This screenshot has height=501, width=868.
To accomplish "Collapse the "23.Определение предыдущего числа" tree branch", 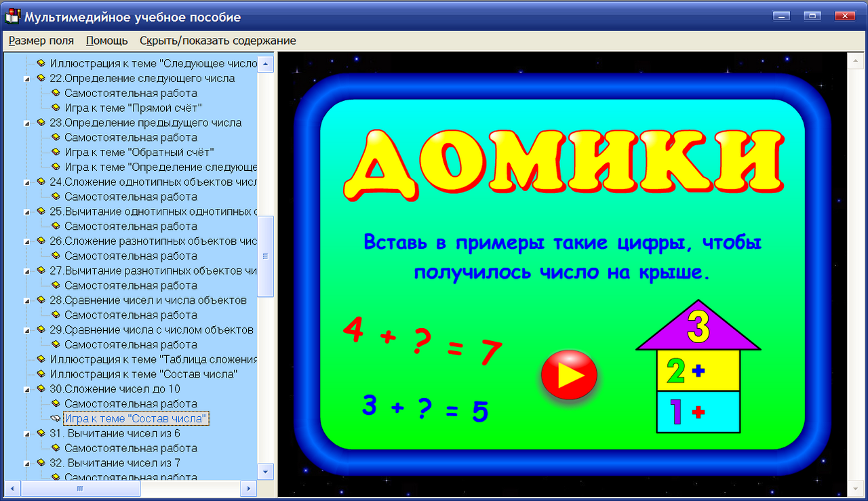I will [27, 123].
